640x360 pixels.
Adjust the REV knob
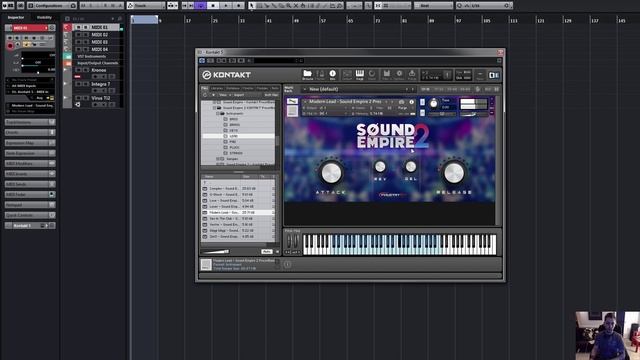click(x=380, y=166)
